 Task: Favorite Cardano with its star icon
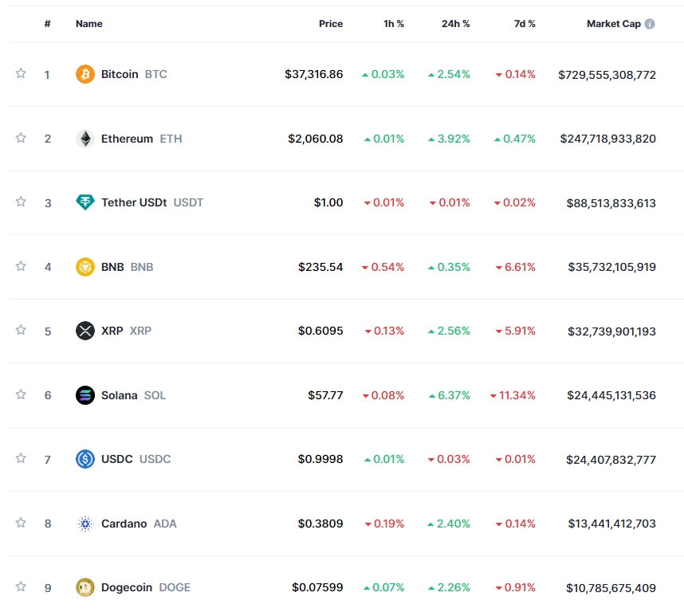(x=21, y=523)
